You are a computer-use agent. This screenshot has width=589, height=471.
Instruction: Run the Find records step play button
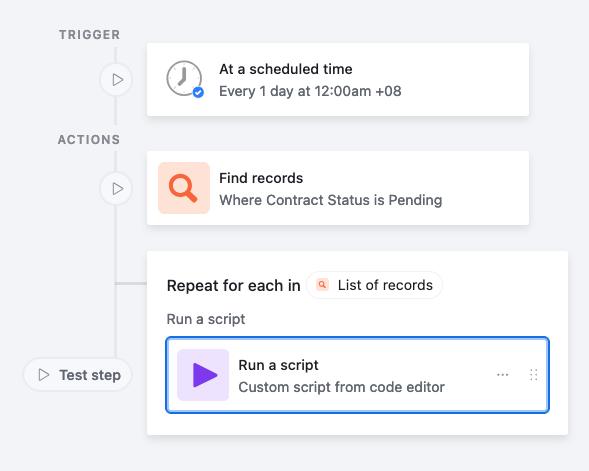pyautogui.click(x=116, y=189)
